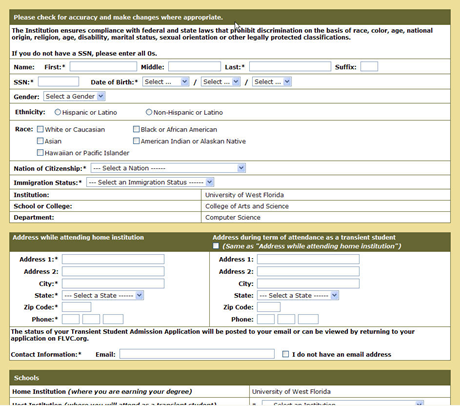This screenshot has width=460, height=406.
Task: Open the third Date of Birth dropdown
Action: 272,82
